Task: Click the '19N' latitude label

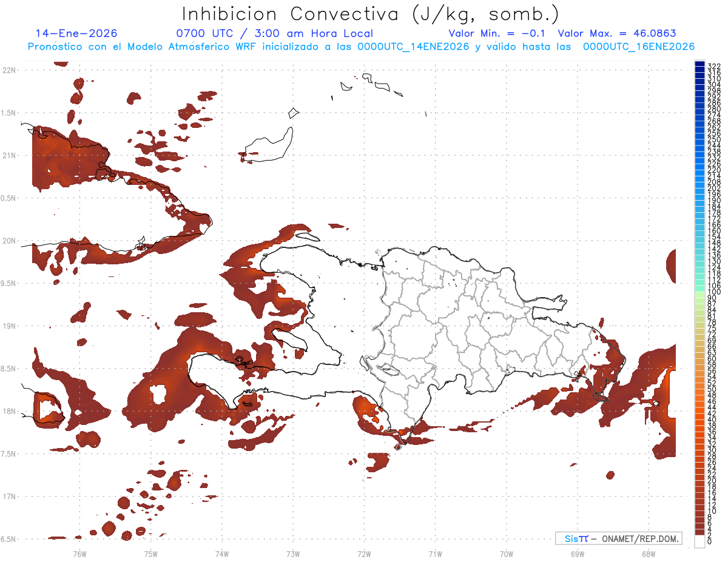Action: pos(9,326)
